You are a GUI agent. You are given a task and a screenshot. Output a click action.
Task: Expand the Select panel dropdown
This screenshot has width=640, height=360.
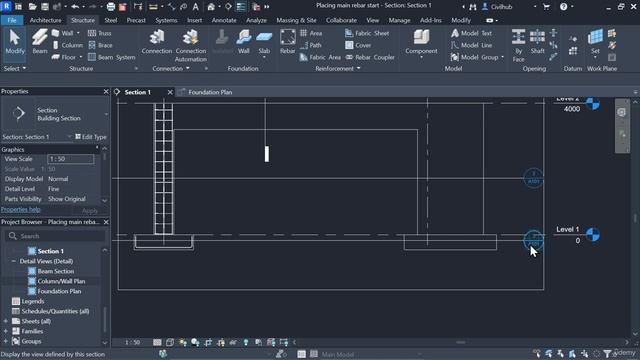tap(15, 69)
